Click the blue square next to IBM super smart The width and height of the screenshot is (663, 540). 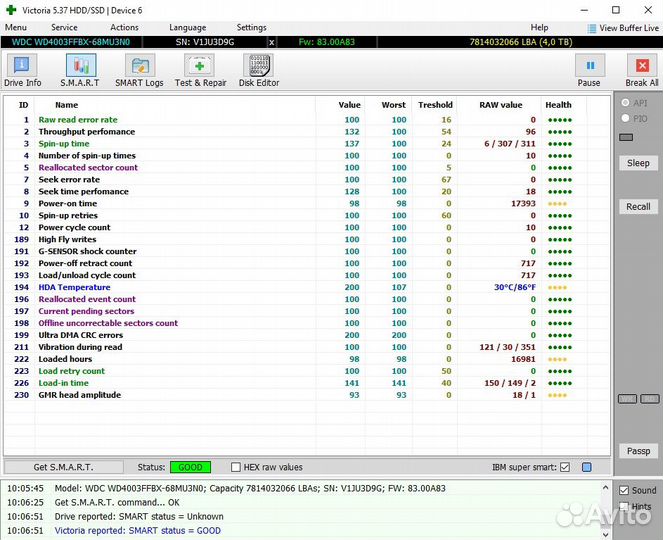point(587,467)
